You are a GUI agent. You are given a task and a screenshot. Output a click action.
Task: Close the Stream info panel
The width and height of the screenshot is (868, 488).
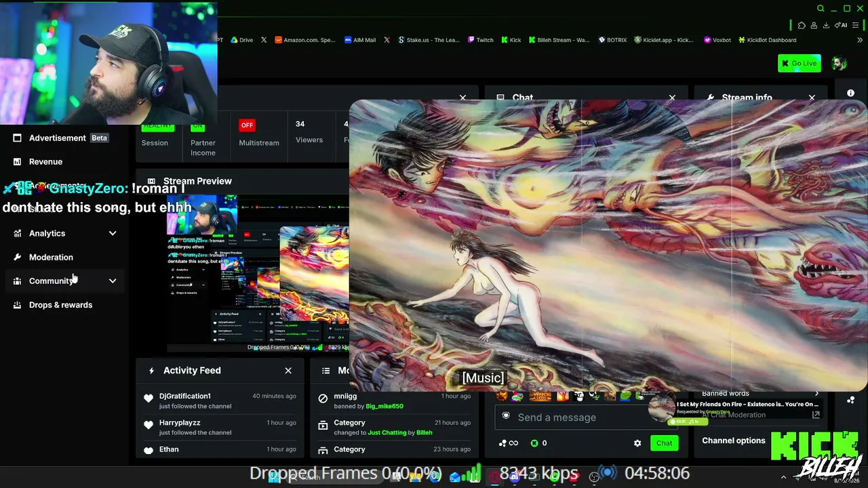pos(812,98)
